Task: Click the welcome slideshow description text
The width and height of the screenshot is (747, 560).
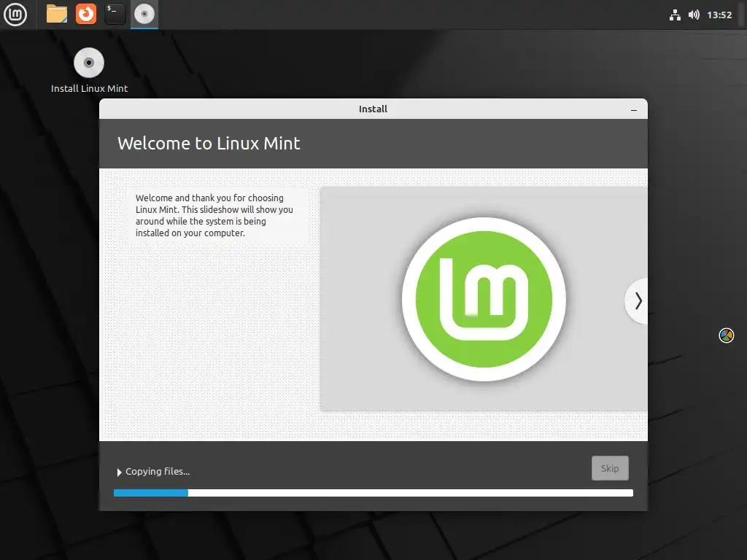Action: point(214,215)
